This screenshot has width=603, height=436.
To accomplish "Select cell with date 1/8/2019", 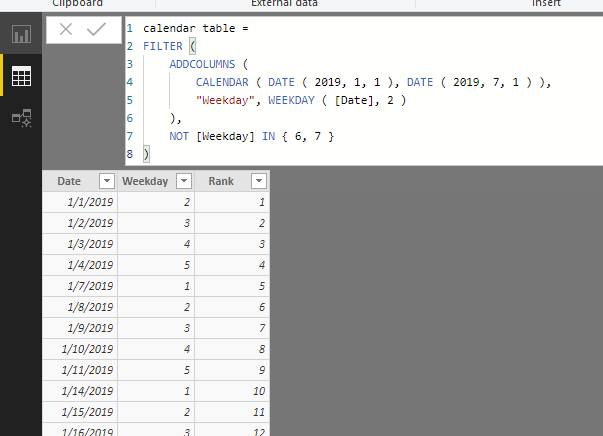I will [x=80, y=307].
